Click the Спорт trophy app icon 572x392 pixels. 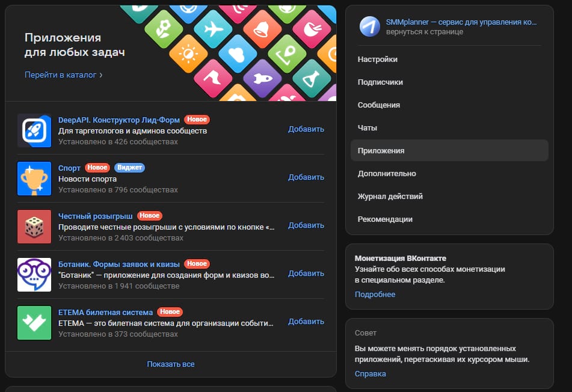point(34,179)
